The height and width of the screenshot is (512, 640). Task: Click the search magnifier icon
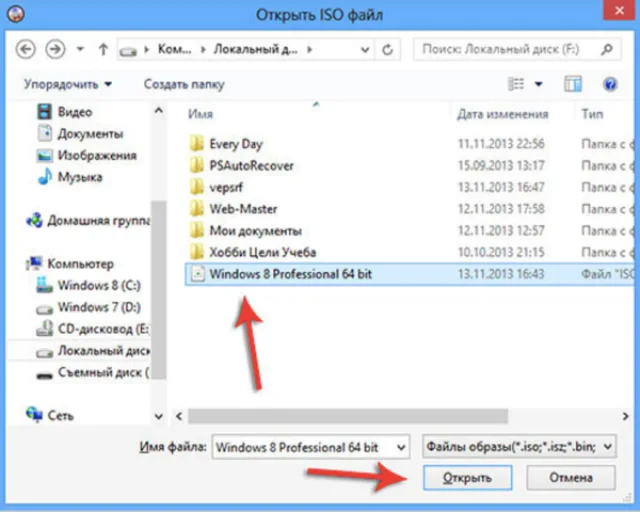tap(608, 49)
